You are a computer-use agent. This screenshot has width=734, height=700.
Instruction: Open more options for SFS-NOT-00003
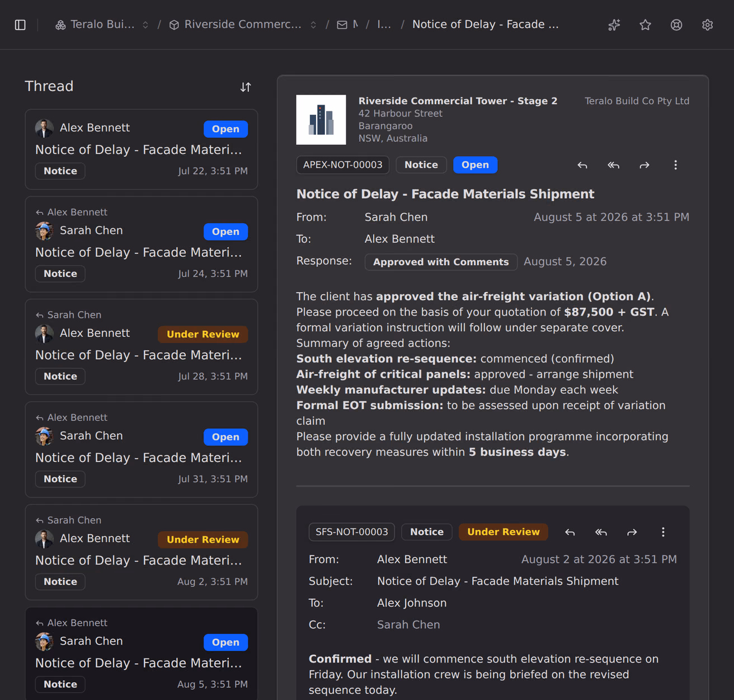coord(664,532)
